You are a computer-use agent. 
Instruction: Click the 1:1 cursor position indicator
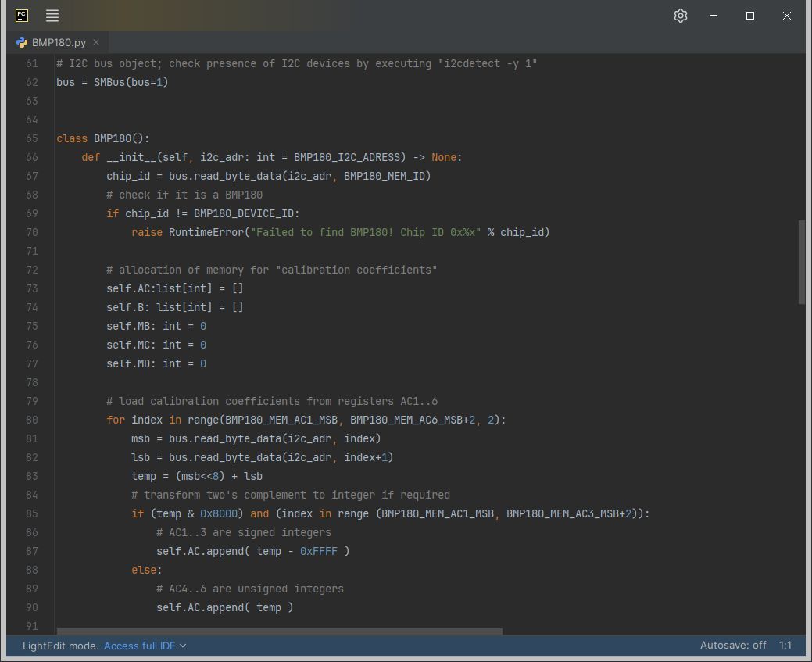click(785, 646)
